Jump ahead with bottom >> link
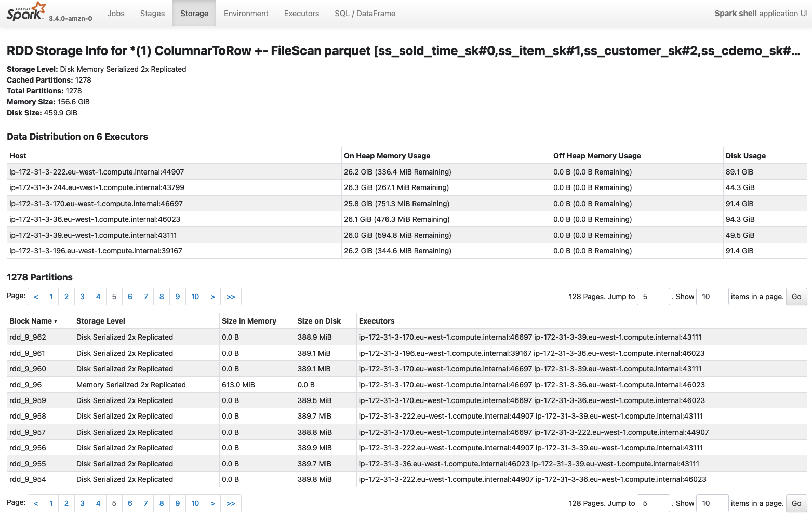812x523 pixels. (231, 503)
